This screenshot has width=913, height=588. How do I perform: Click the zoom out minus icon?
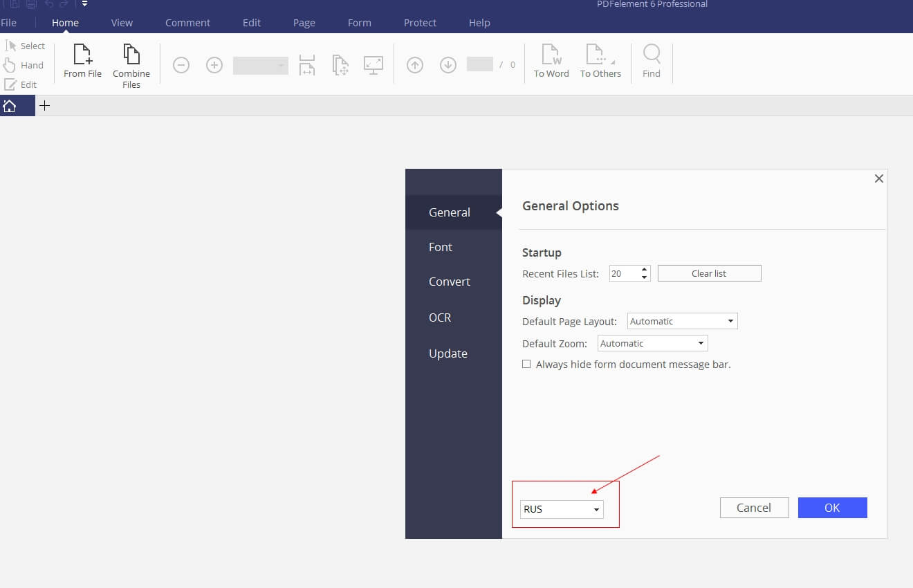point(181,65)
